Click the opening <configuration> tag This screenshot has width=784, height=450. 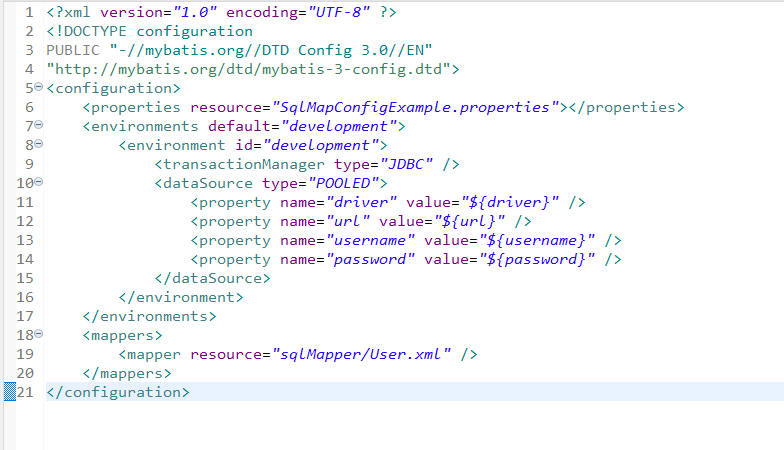tap(114, 88)
